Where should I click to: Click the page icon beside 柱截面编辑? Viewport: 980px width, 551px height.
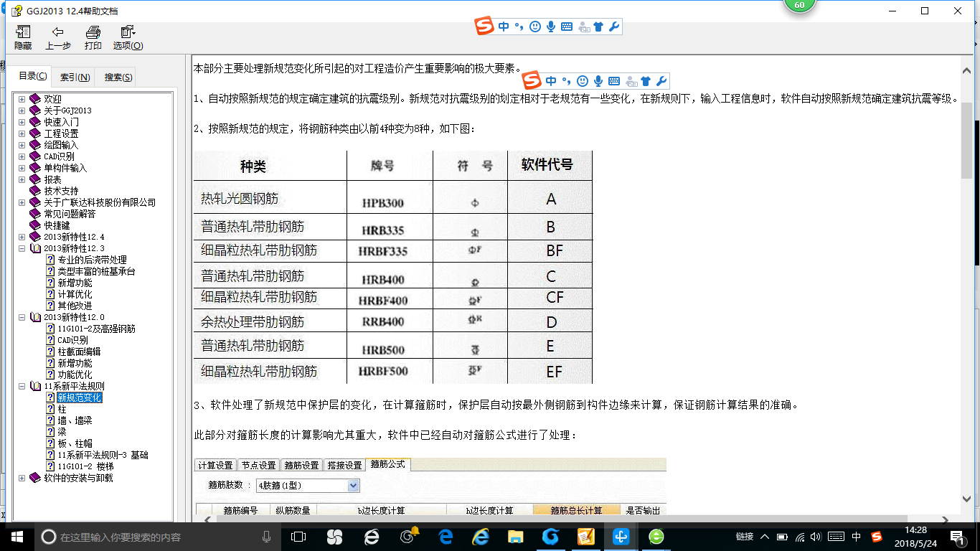50,352
